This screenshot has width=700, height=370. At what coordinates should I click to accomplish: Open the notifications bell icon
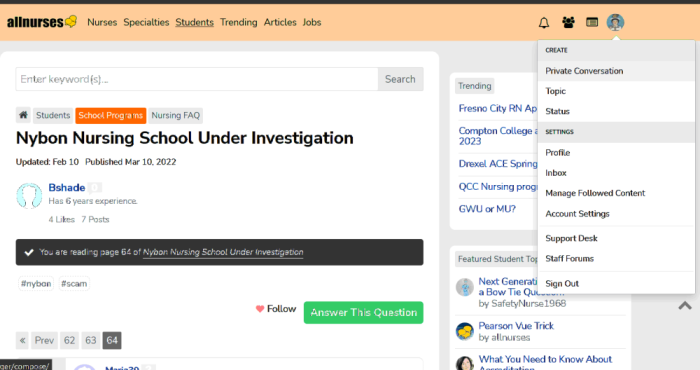coord(544,22)
